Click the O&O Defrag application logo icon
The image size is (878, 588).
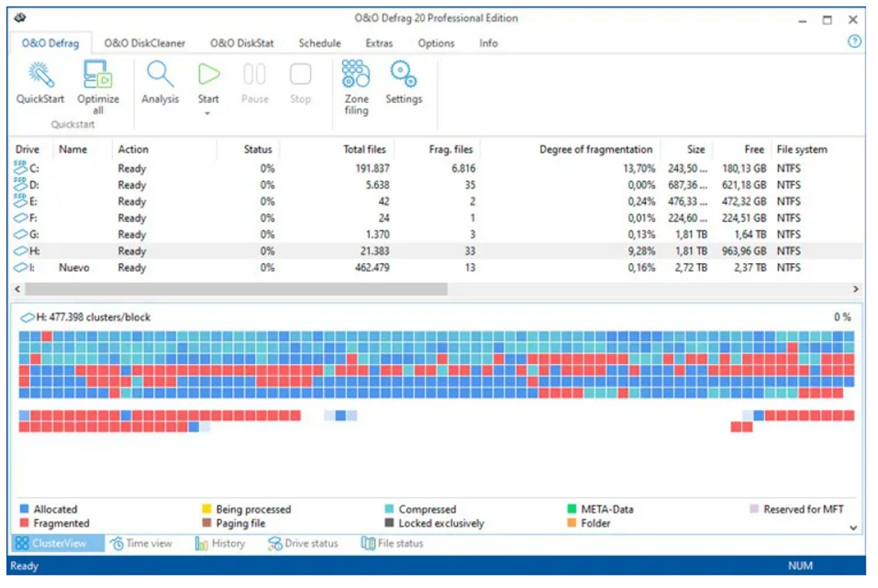tap(20, 18)
